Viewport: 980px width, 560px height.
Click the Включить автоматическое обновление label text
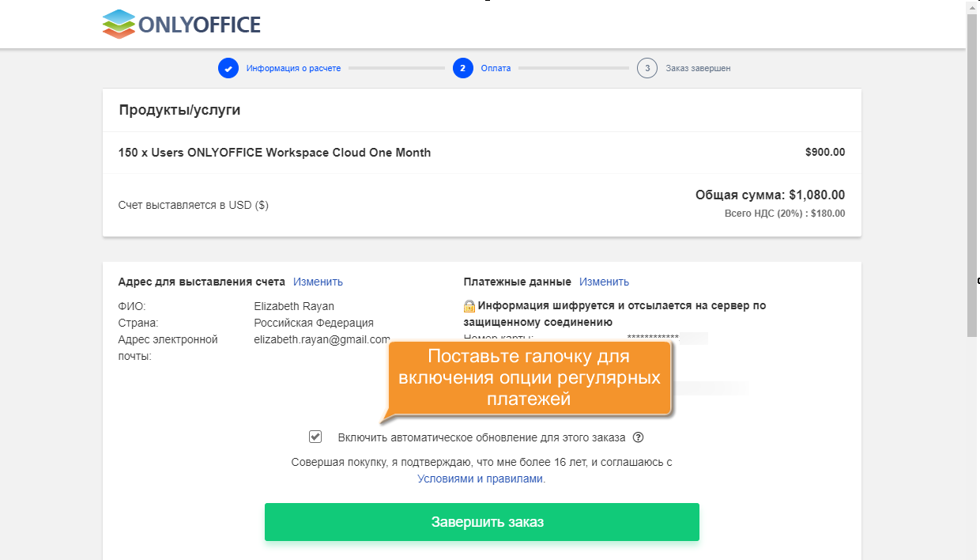481,437
